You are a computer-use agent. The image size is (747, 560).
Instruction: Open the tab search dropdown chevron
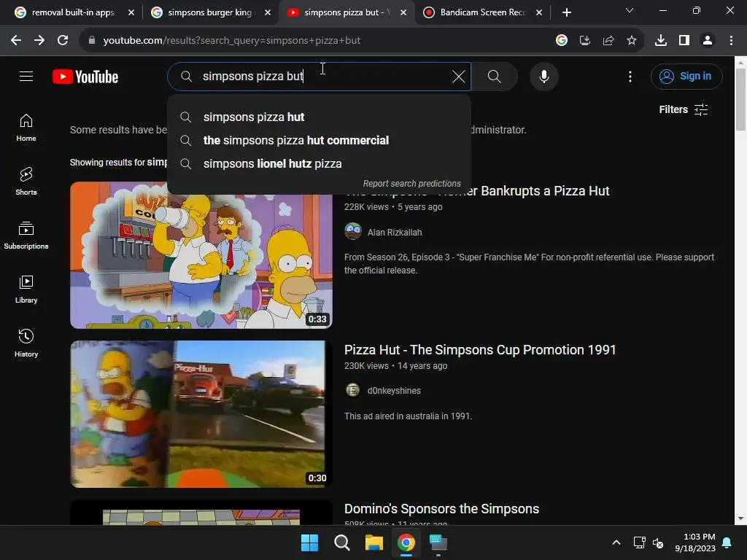[x=630, y=10]
